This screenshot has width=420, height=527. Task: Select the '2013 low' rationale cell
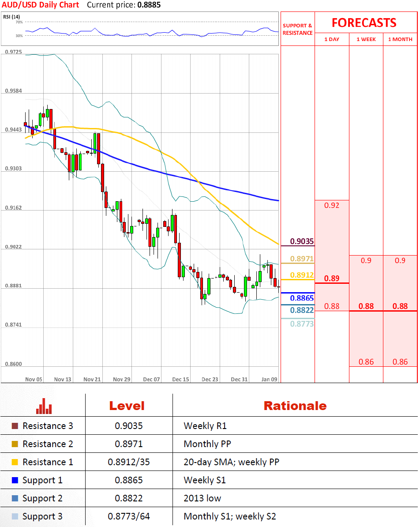coord(202,498)
